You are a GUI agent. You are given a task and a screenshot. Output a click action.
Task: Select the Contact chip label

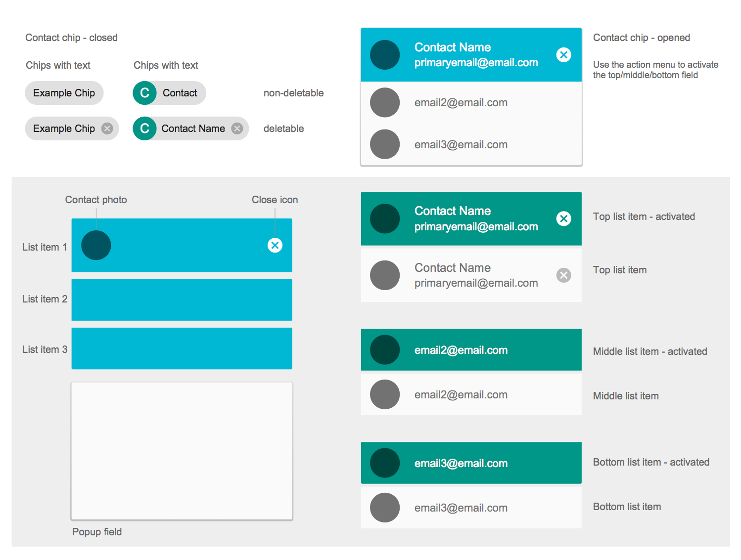(x=180, y=93)
